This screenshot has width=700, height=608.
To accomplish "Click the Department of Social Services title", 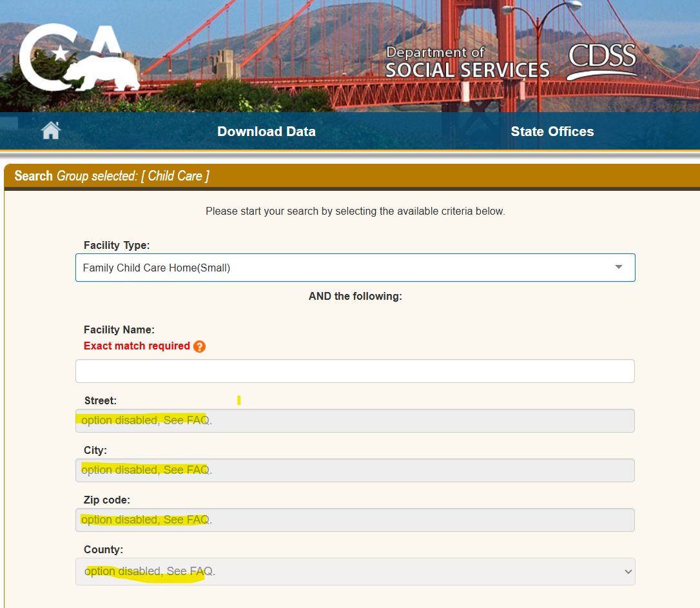I will coord(467,63).
